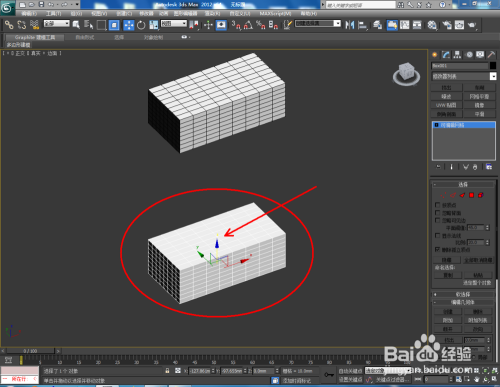This screenshot has width=500, height=387.
Task: Activate the Select and Rotate tool
Action: pos(141,25)
